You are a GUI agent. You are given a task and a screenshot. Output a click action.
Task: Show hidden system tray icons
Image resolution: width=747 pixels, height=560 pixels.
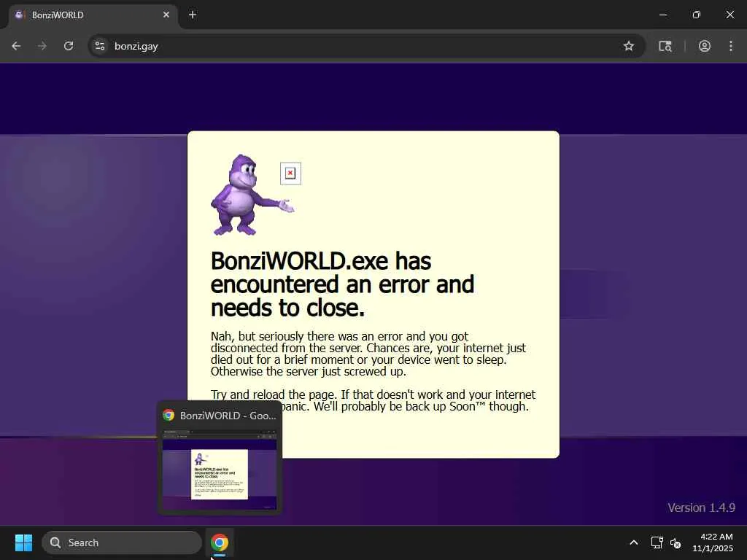(634, 542)
